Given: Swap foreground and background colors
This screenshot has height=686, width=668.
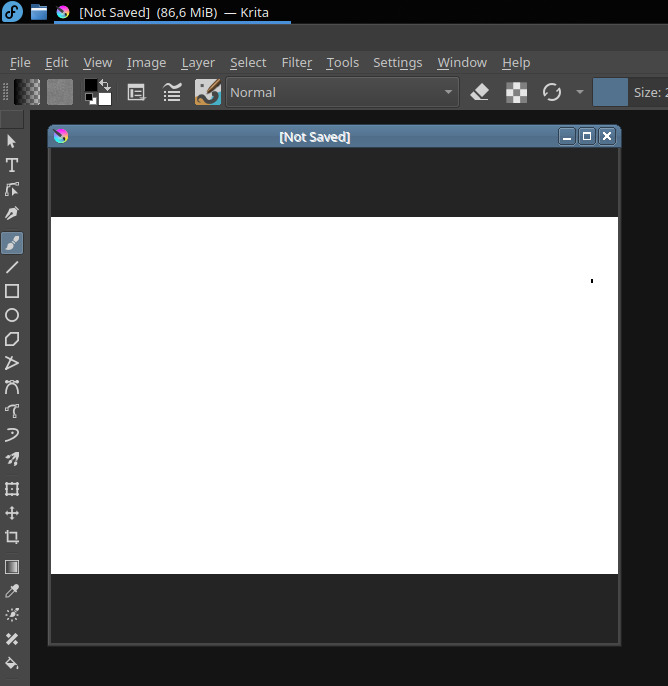Looking at the screenshot, I should [105, 84].
